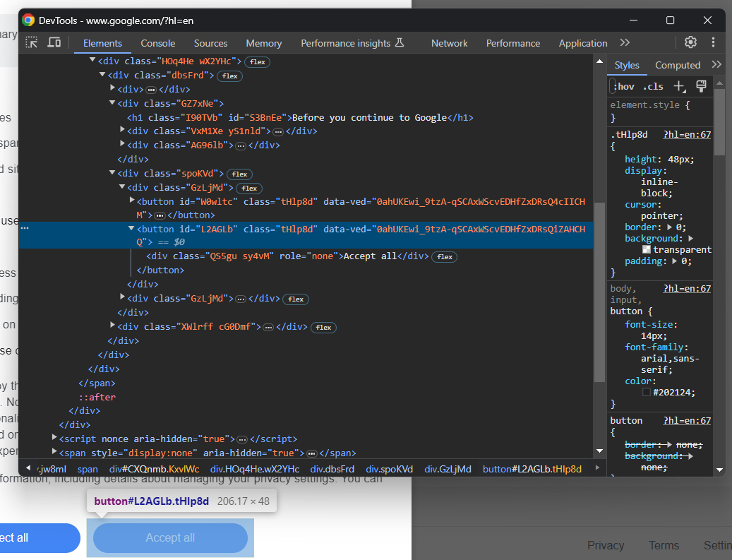Screen dimensions: 732x560
Task: Toggle flex badge on the spoKVd div
Action: click(239, 174)
